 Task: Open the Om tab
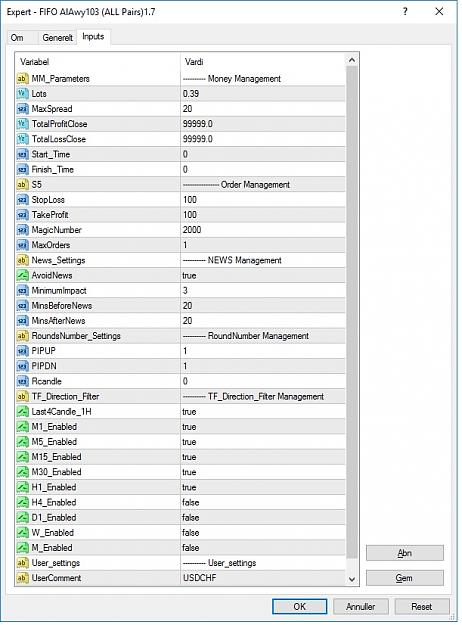(17, 38)
